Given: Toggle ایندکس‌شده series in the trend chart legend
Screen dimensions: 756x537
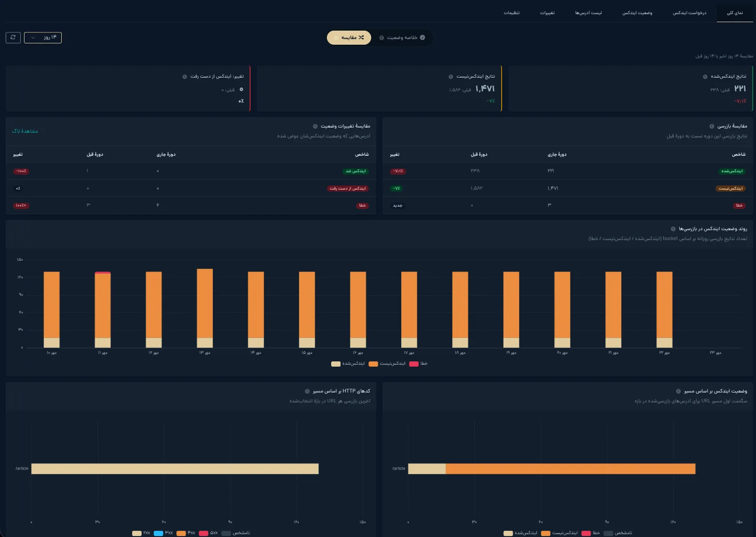Looking at the screenshot, I should point(348,364).
